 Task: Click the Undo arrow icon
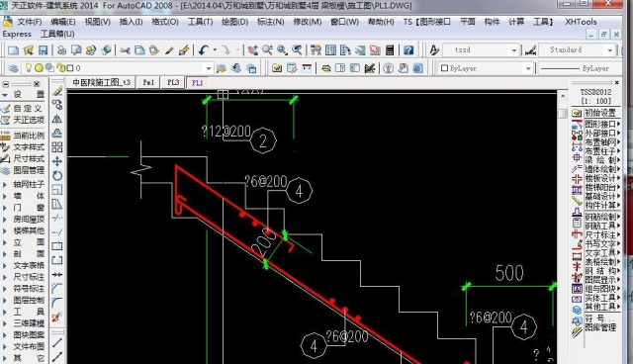point(203,50)
